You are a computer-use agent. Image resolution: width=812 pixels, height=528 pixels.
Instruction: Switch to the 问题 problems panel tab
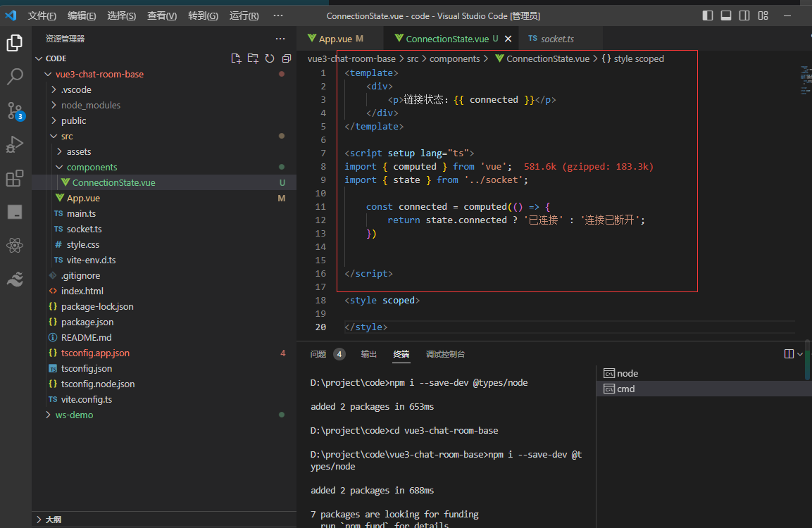tap(318, 354)
